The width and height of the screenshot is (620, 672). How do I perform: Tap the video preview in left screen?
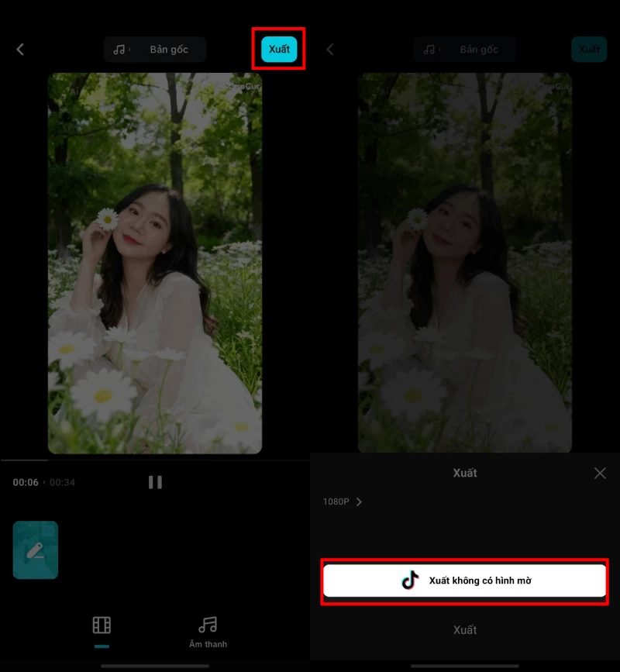point(155,264)
